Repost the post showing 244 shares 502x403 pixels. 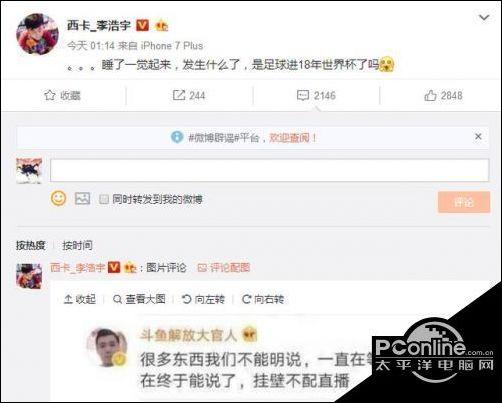click(189, 96)
